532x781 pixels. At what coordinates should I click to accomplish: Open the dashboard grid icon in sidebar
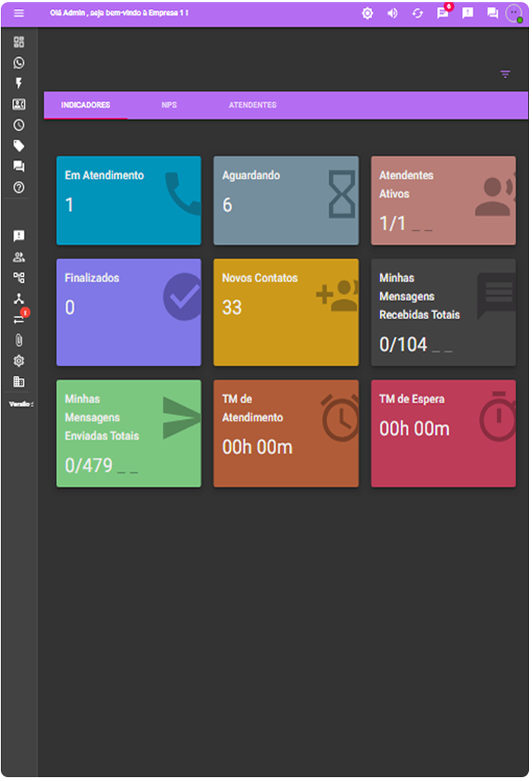point(19,42)
